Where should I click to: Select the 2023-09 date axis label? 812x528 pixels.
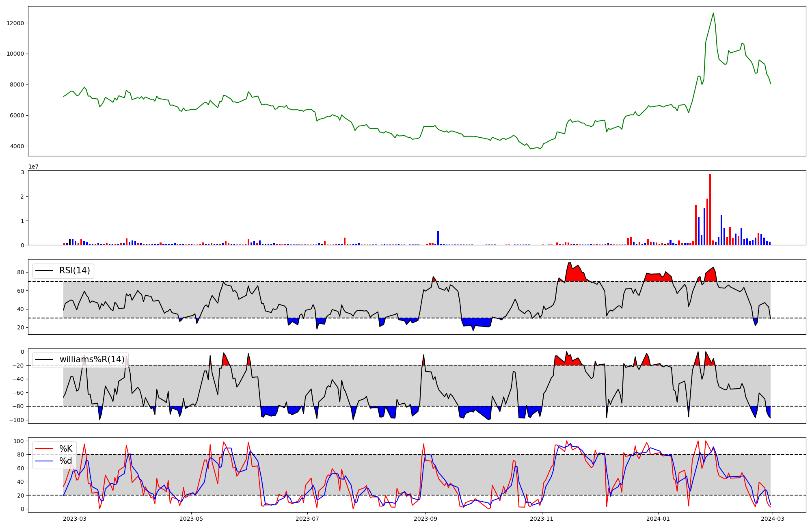tap(425, 519)
